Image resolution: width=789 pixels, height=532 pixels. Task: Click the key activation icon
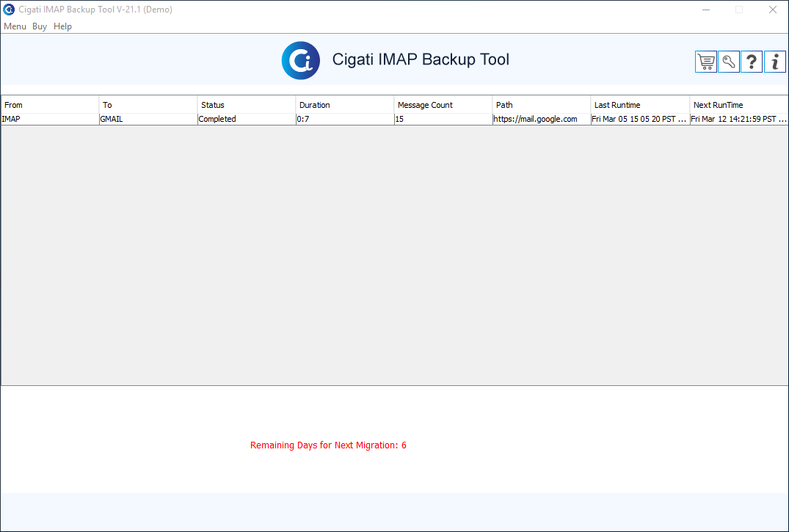(x=729, y=62)
